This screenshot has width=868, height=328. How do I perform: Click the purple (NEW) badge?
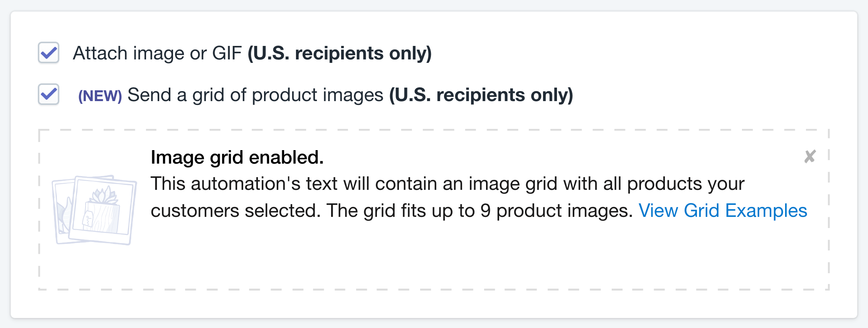(x=100, y=96)
